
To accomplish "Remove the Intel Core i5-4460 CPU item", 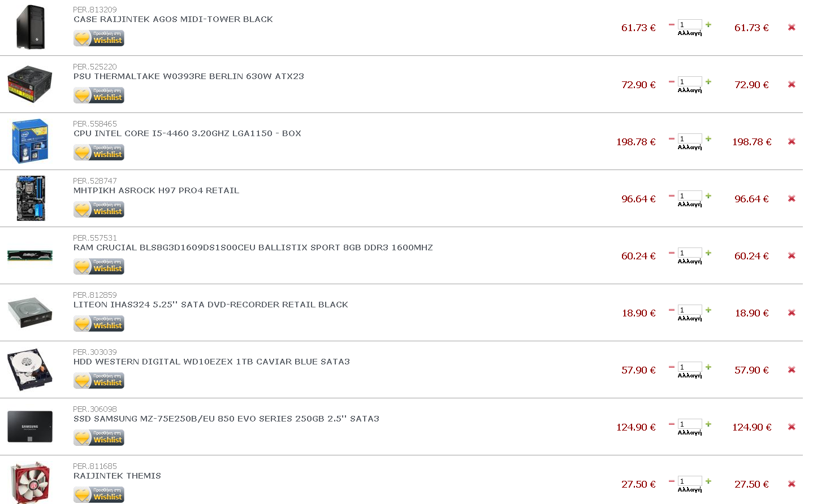I will coord(792,142).
